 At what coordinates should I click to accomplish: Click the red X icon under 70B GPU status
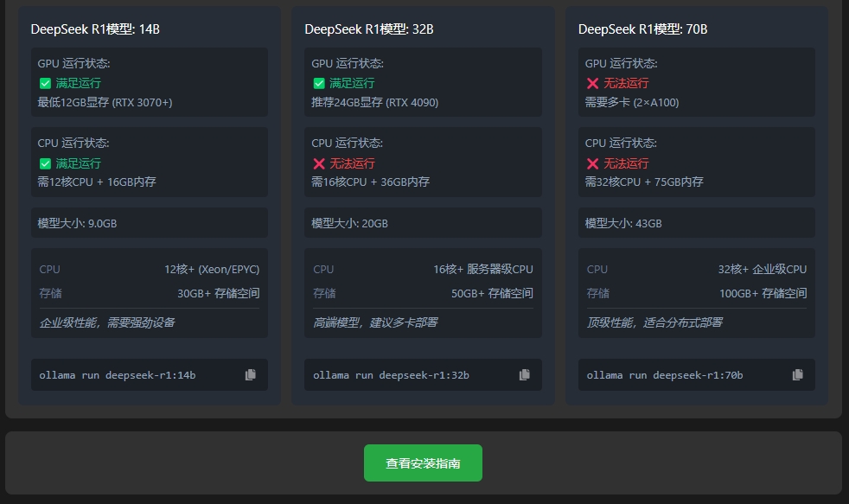point(592,83)
